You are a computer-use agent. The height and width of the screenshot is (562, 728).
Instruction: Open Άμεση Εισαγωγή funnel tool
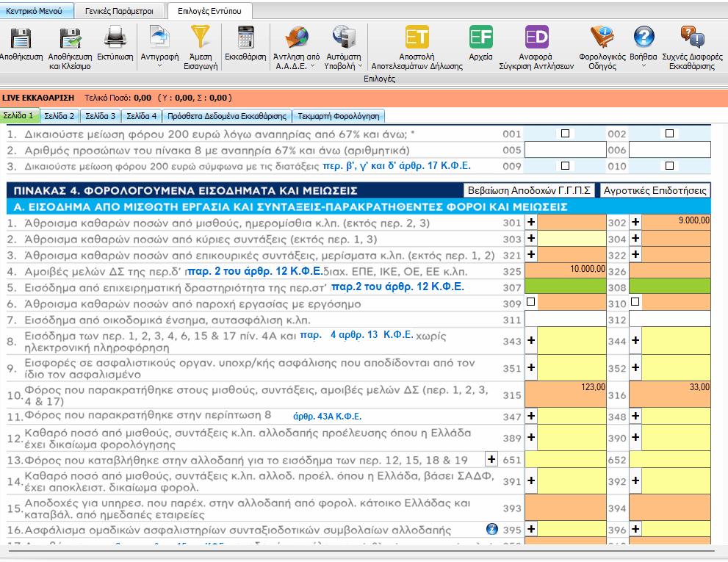point(200,37)
